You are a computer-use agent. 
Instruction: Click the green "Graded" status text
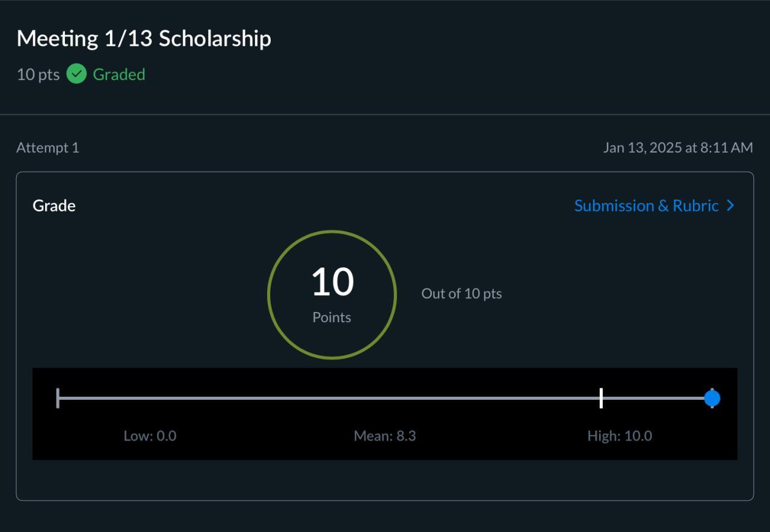(119, 75)
